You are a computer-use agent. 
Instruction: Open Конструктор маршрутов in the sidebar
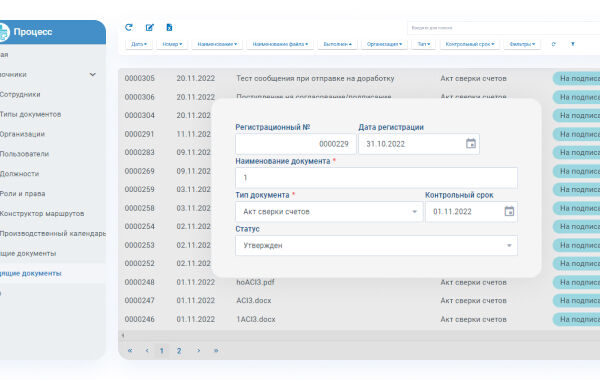tap(42, 214)
